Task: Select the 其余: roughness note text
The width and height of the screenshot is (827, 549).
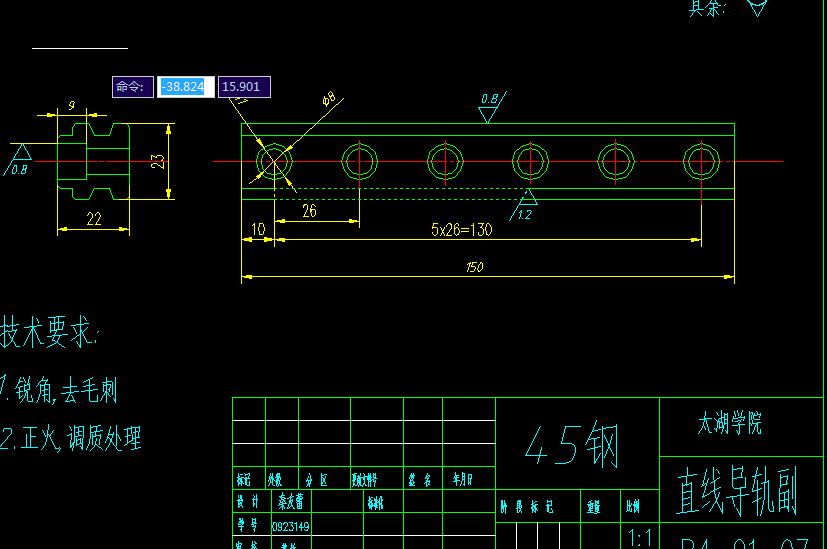Action: (x=707, y=8)
